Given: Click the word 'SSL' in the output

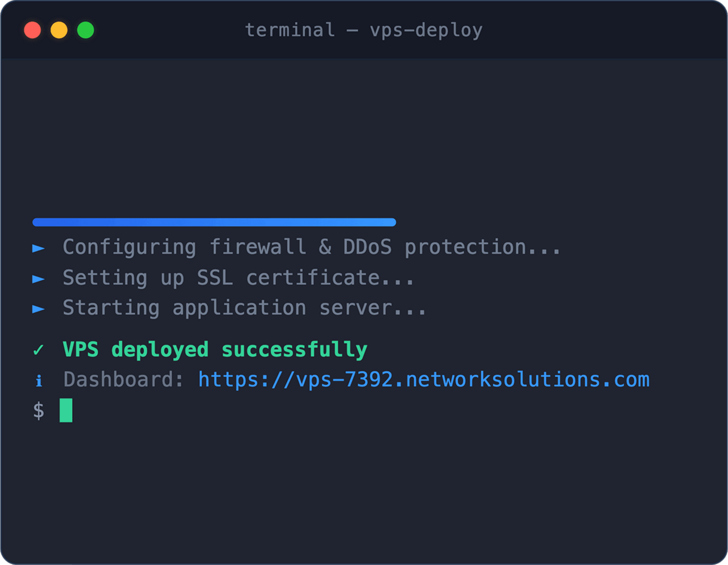Looking at the screenshot, I should [x=215, y=278].
